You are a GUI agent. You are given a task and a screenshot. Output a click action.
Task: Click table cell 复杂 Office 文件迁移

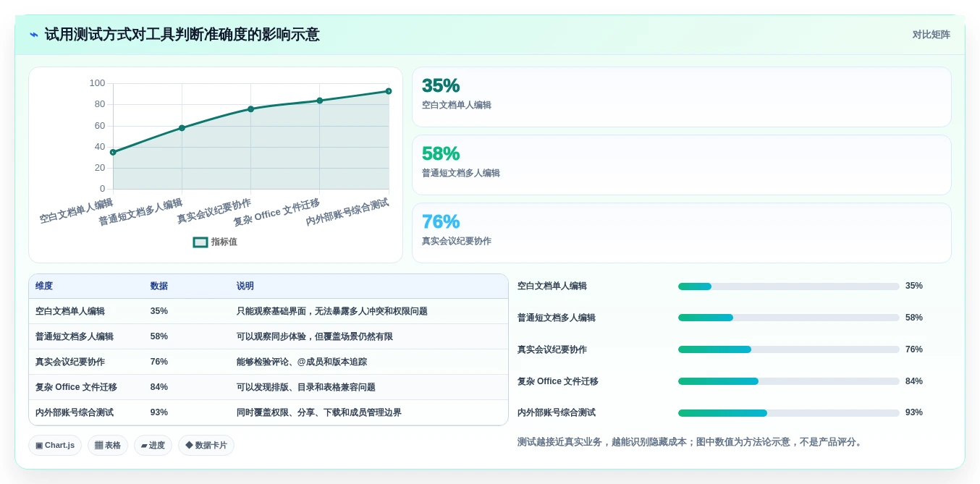tap(76, 387)
